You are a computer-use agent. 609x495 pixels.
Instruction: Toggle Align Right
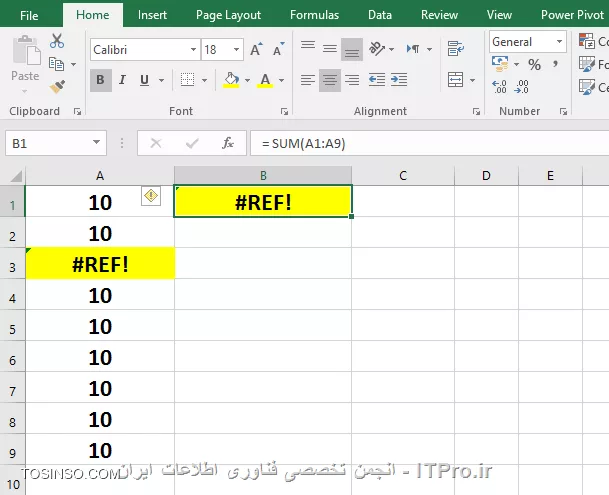click(352, 80)
